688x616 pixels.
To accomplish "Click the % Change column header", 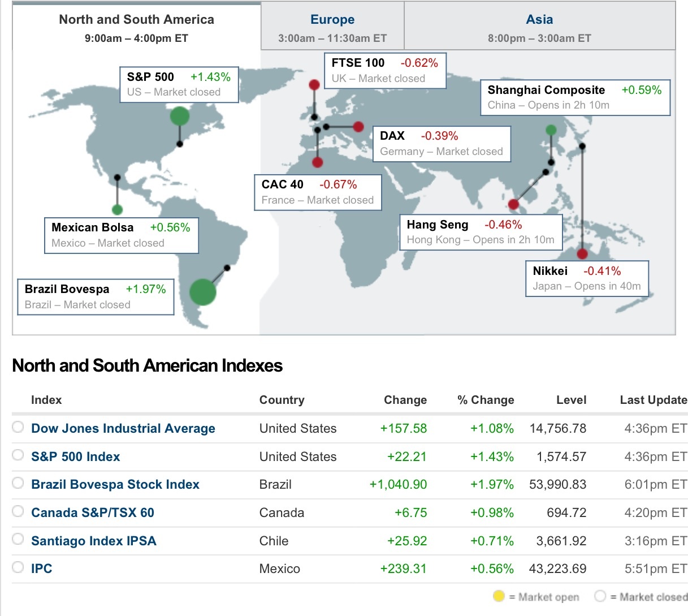I will click(486, 400).
